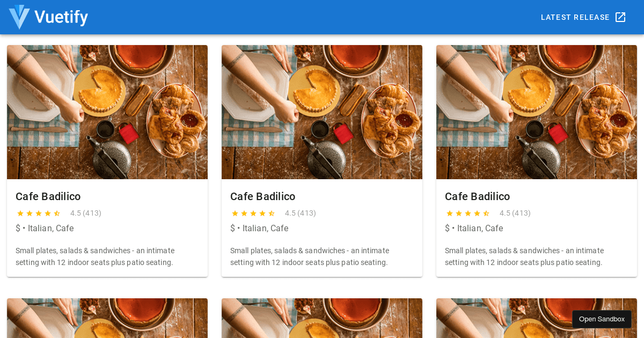The image size is (644, 338).
Task: Click the half star in middle top card's rating
Action: [x=272, y=214]
